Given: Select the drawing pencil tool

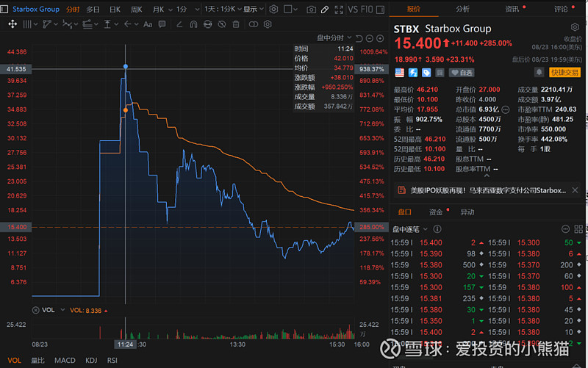Looking at the screenshot, I should (325, 10).
